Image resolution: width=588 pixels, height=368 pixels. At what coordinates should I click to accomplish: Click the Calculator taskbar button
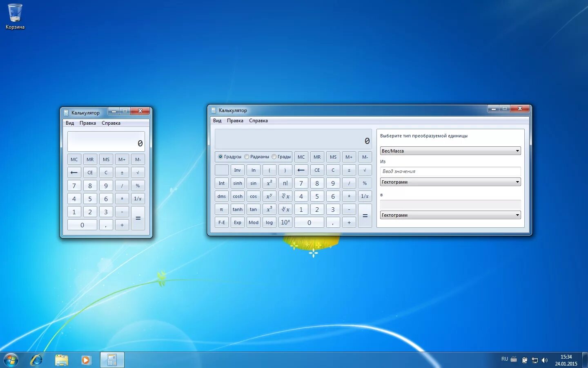[x=112, y=360]
